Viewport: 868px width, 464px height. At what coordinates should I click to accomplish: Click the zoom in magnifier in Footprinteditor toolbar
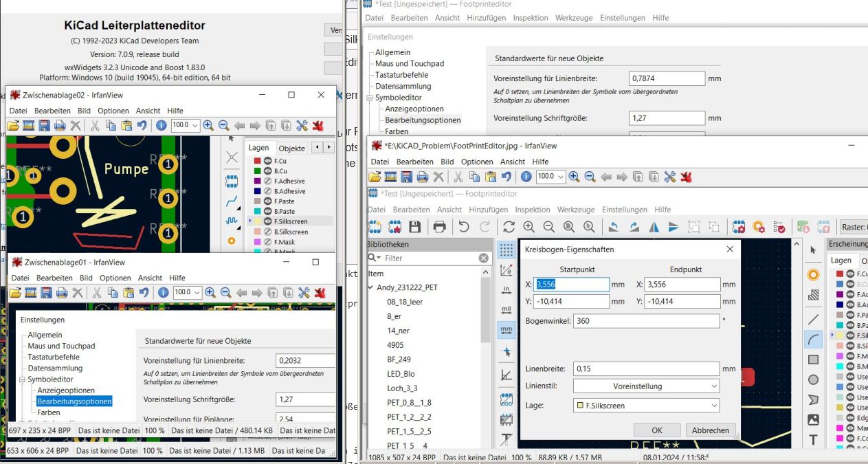coord(528,227)
